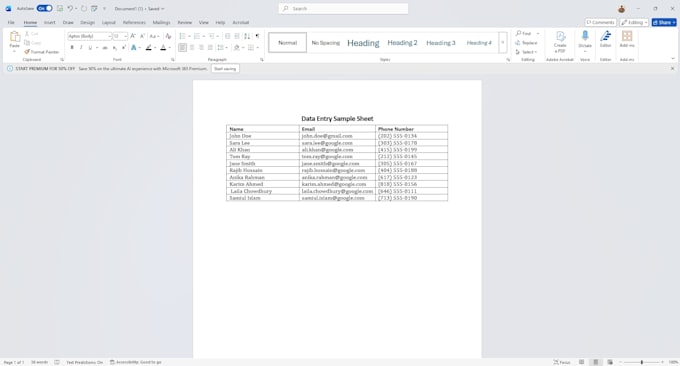Image resolution: width=680 pixels, height=366 pixels.
Task: Click Replace in Editing group
Action: pos(526,42)
